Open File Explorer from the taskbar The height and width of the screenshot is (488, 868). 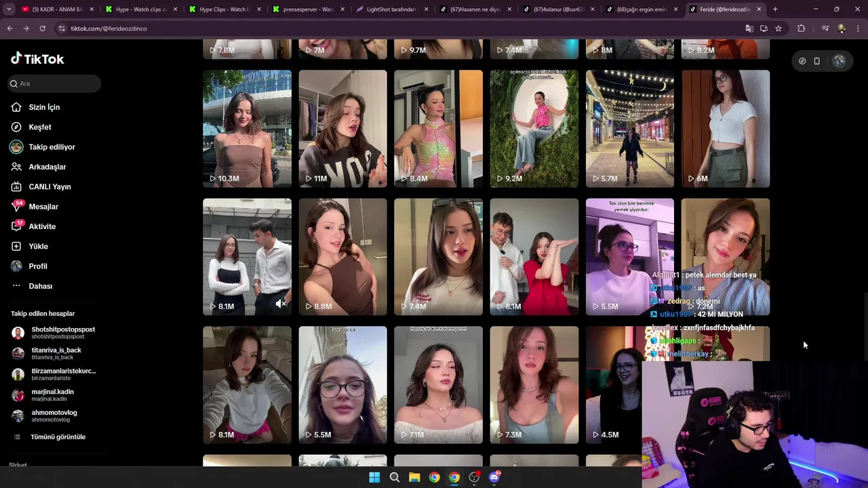coord(414,477)
